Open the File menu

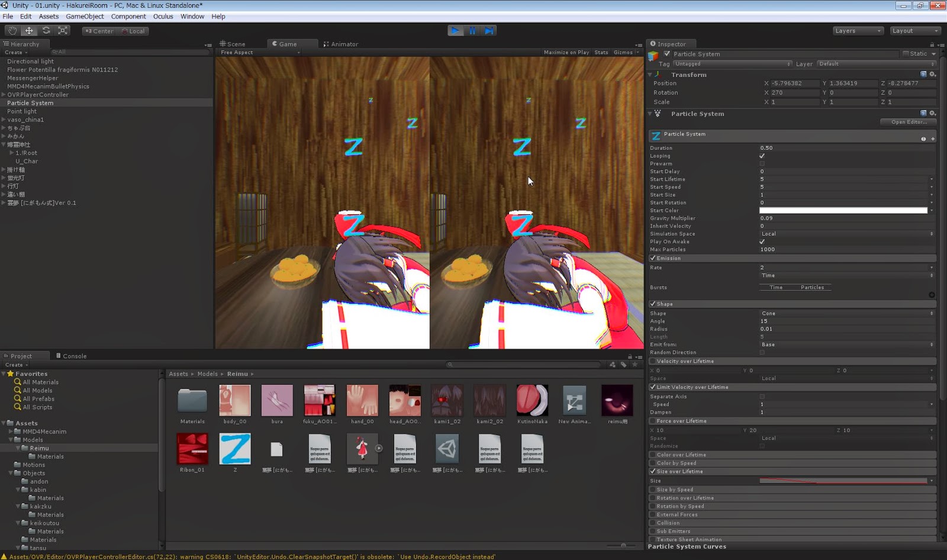coord(8,17)
